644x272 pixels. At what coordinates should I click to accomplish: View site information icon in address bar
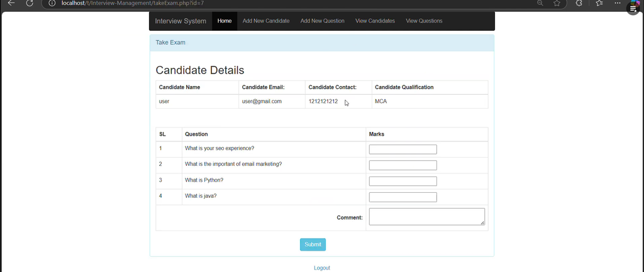pos(52,3)
